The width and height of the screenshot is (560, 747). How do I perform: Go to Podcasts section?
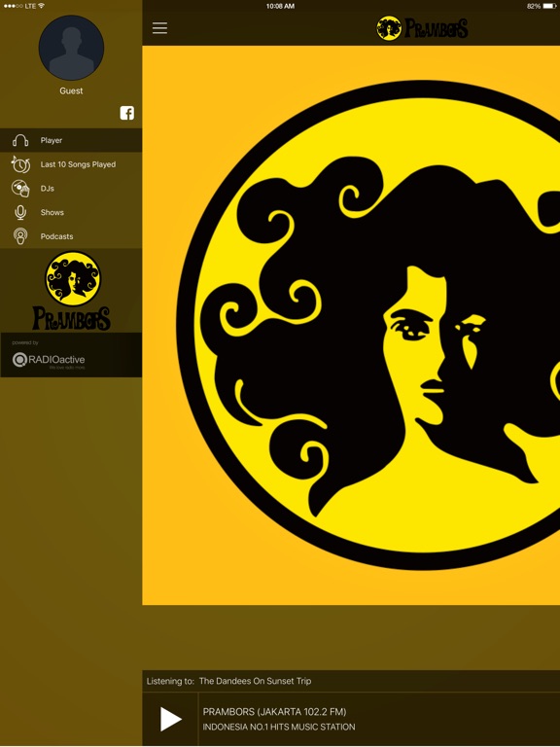pos(71,236)
